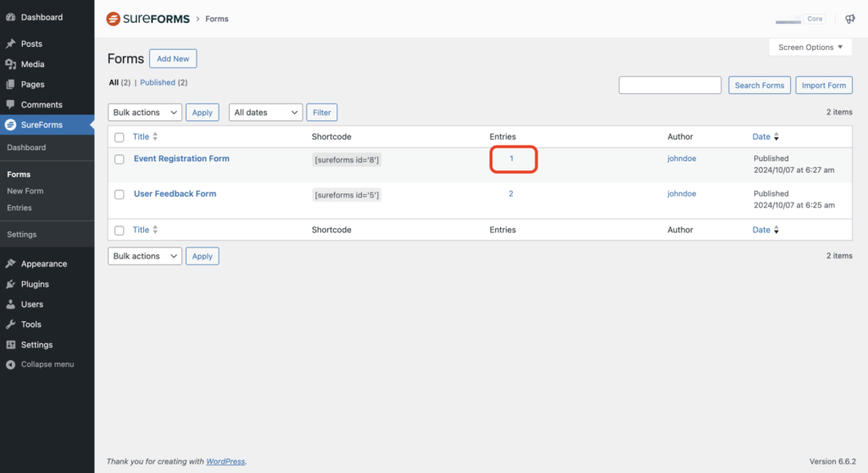Screen dimensions: 868x473
Task: Toggle the select-all checkbox in table header
Action: point(120,137)
